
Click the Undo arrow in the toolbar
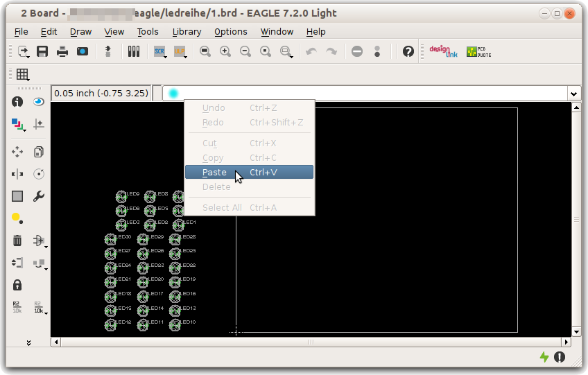point(311,51)
